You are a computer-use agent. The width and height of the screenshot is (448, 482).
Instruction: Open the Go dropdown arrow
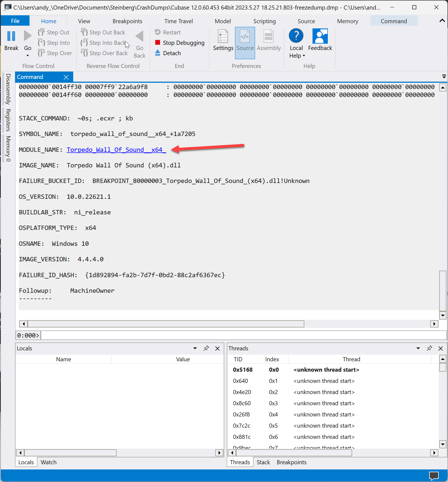pos(28,56)
